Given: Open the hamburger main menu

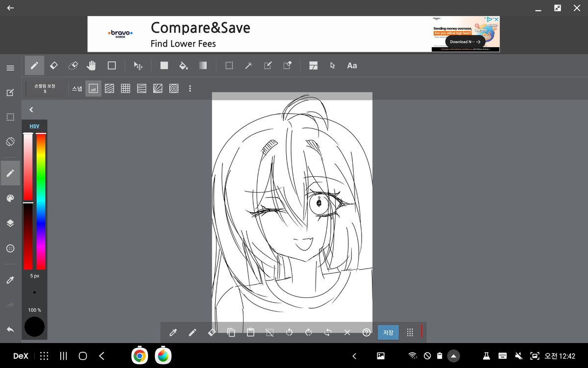Looking at the screenshot, I should pos(10,68).
